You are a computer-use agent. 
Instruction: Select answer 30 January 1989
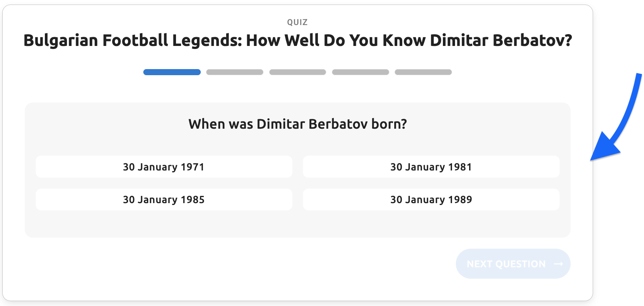tap(431, 199)
